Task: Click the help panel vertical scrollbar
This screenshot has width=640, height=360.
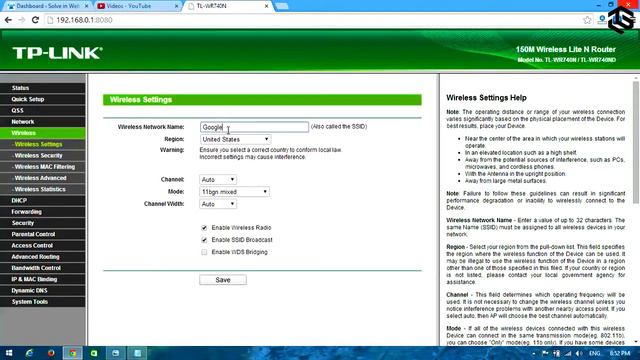Action: tap(636, 142)
